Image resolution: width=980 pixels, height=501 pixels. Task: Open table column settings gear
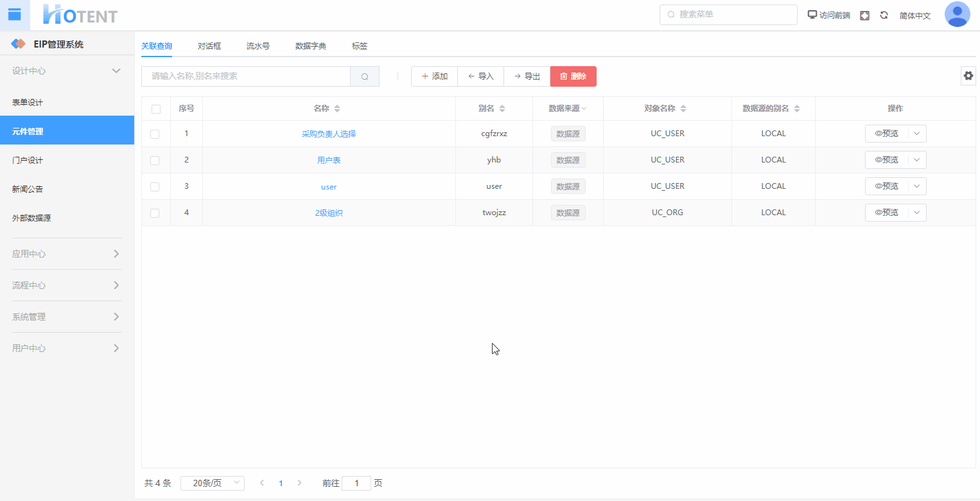coord(968,76)
